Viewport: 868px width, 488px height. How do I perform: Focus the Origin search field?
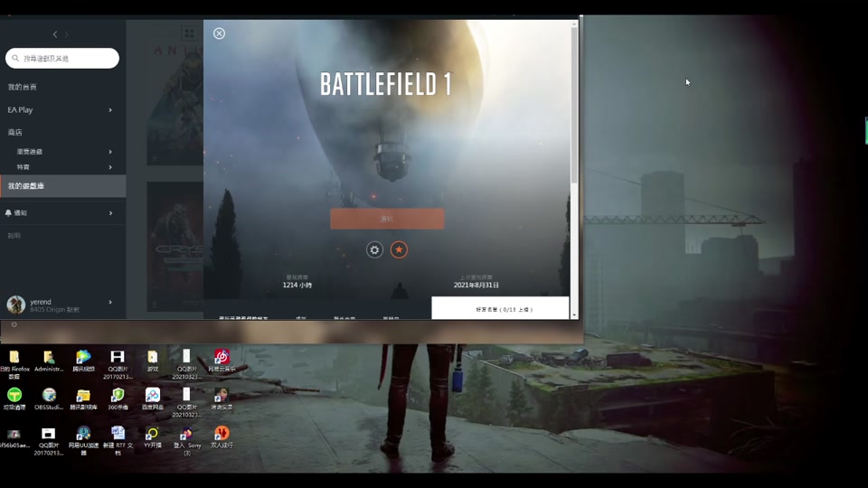[x=62, y=58]
